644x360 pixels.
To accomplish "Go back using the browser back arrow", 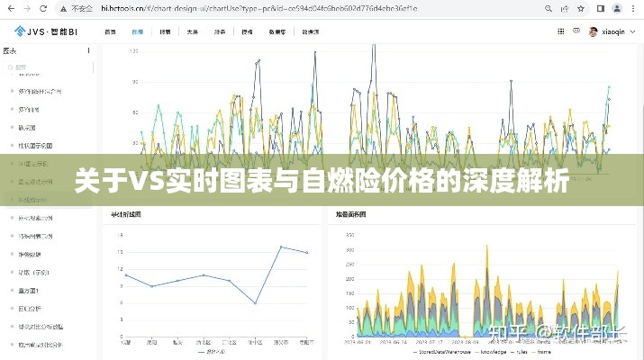I will [11, 8].
